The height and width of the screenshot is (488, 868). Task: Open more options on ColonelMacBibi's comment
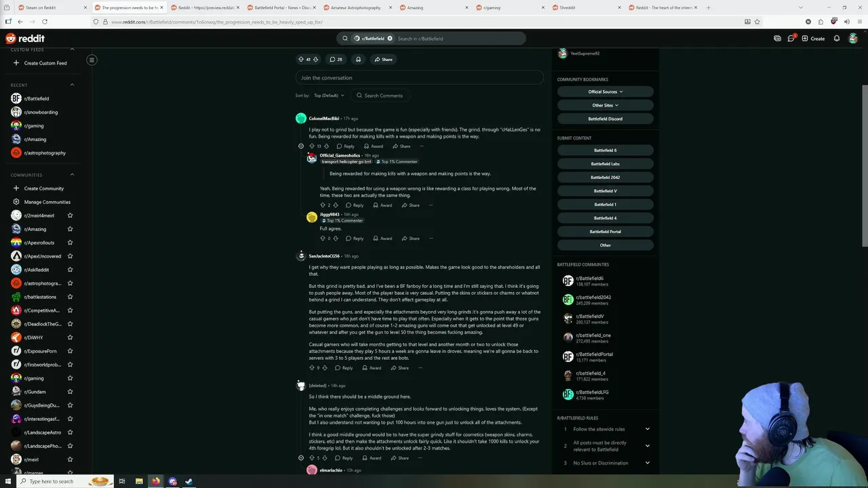(x=421, y=146)
